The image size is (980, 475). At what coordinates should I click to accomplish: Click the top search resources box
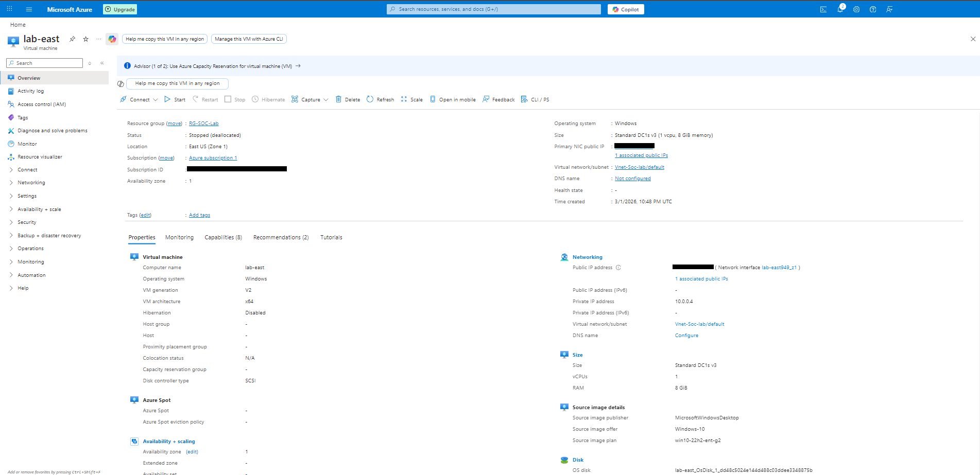pos(494,9)
